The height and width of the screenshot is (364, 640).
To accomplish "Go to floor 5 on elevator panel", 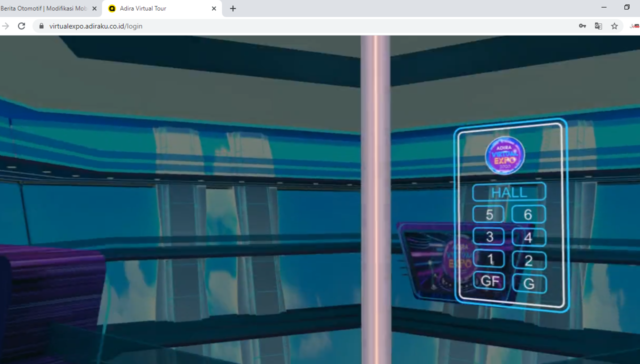I will coord(488,214).
